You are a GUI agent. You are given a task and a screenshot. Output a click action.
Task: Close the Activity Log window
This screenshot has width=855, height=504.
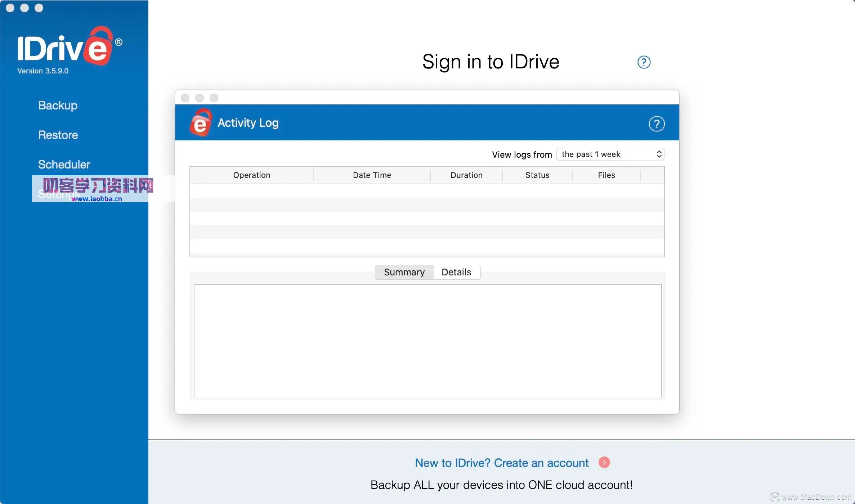point(185,98)
